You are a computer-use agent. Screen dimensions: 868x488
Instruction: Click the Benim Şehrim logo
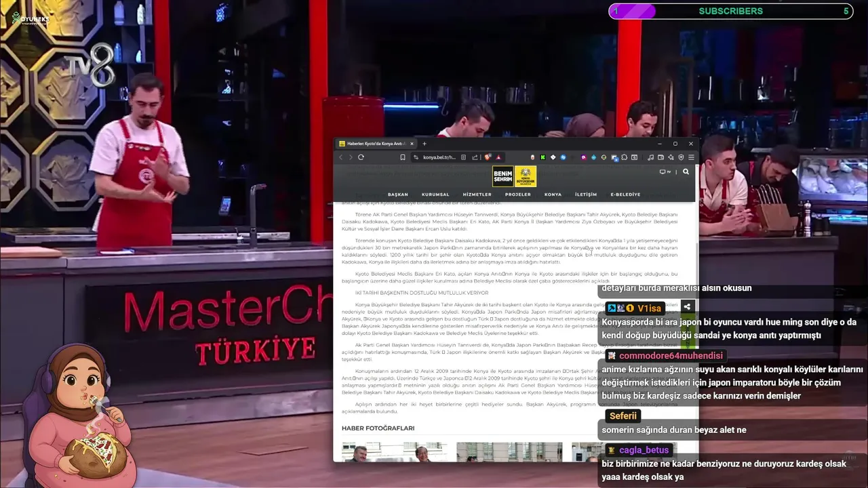503,176
